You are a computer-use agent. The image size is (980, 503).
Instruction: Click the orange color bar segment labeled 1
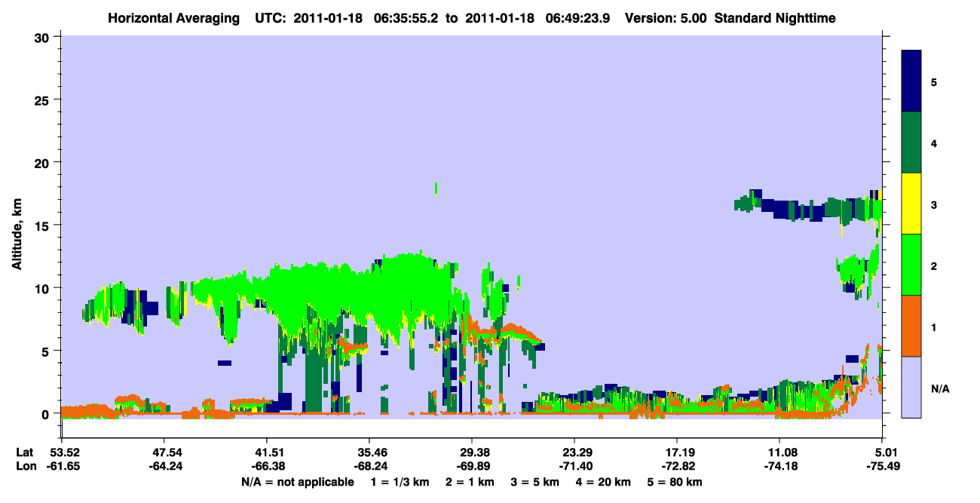pyautogui.click(x=911, y=326)
